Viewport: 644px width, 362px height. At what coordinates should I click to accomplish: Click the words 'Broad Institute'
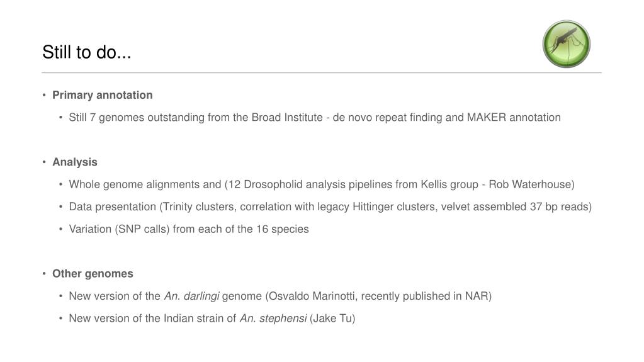click(x=287, y=118)
